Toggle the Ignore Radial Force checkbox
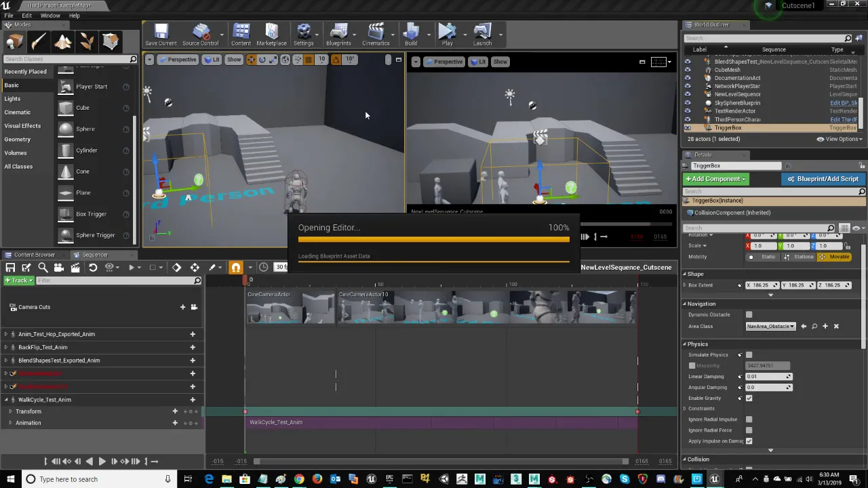868x488 pixels. (749, 430)
